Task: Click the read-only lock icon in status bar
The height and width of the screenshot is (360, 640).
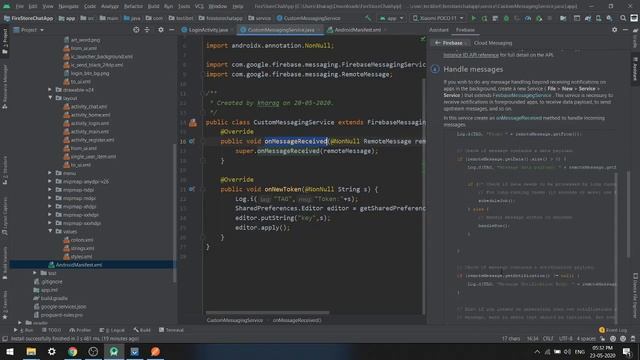Action: (x=603, y=339)
